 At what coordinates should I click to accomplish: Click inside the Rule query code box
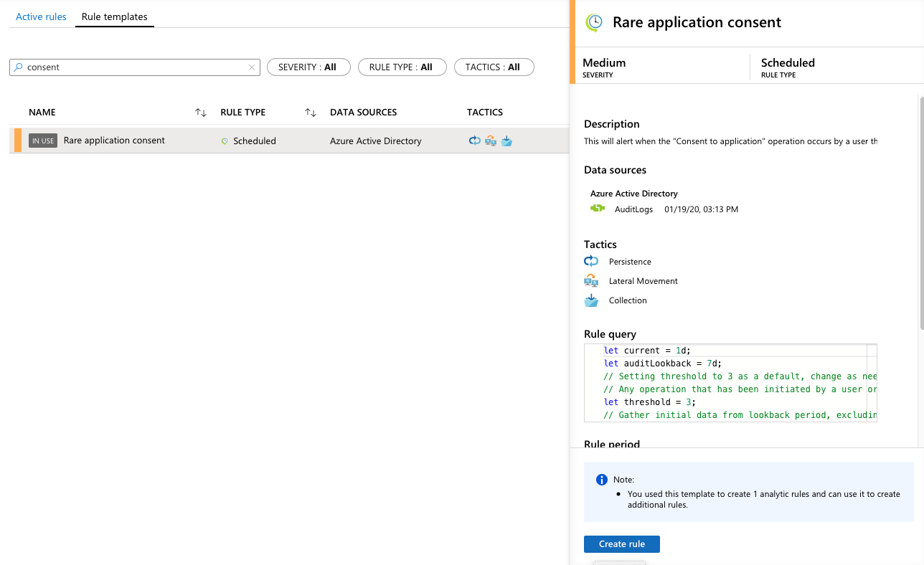(730, 383)
